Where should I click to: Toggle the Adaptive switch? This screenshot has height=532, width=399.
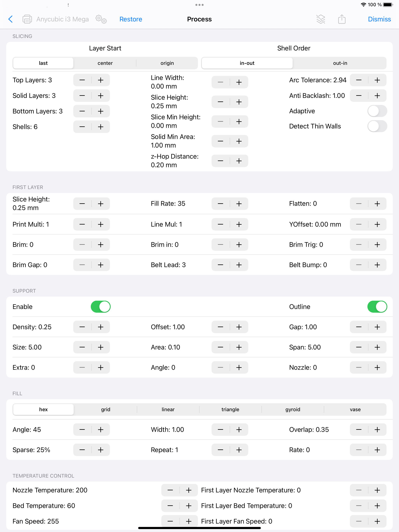tap(377, 111)
